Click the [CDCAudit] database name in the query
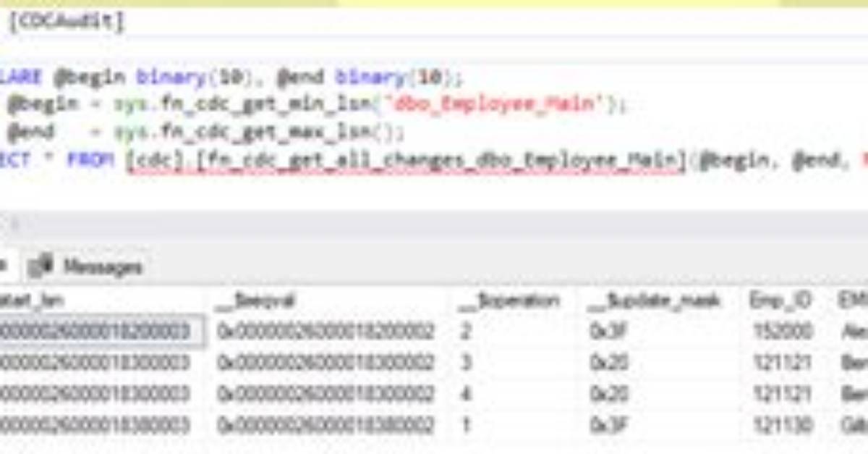The width and height of the screenshot is (868, 454). point(67,22)
